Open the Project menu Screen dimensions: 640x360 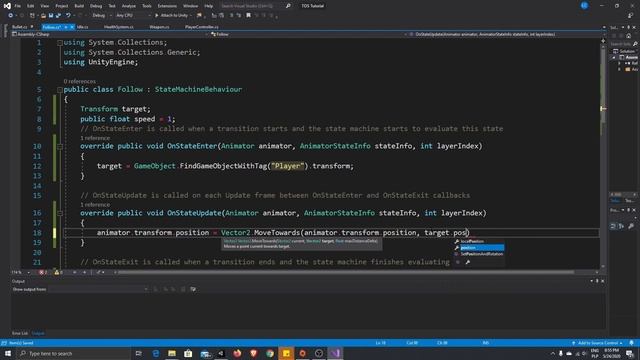tap(62, 6)
